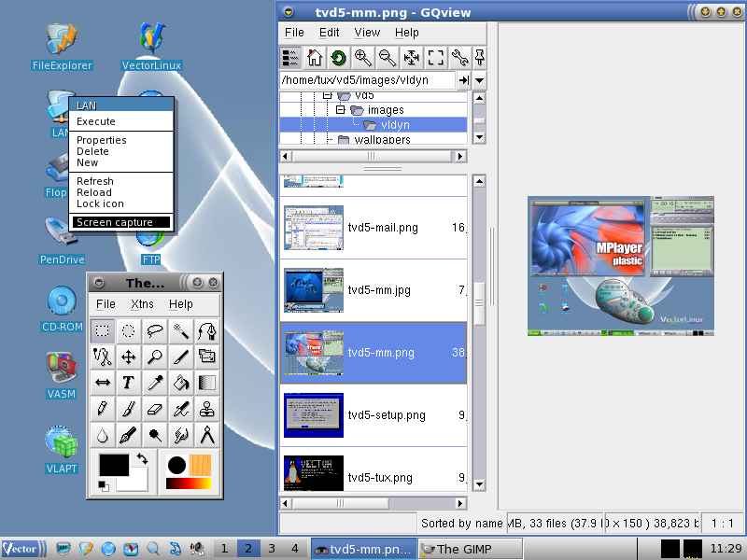Toggle thumbnails view button in GQview toolbar
The height and width of the screenshot is (560, 747).
tap(290, 58)
